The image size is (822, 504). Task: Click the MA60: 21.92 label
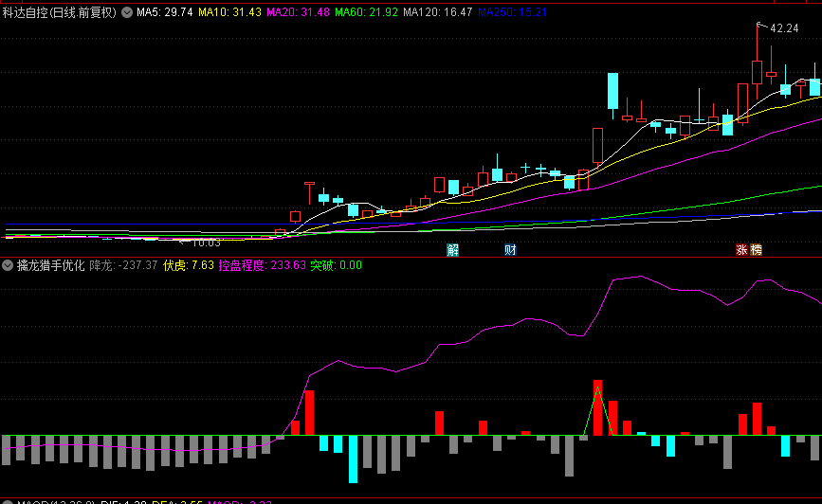367,12
